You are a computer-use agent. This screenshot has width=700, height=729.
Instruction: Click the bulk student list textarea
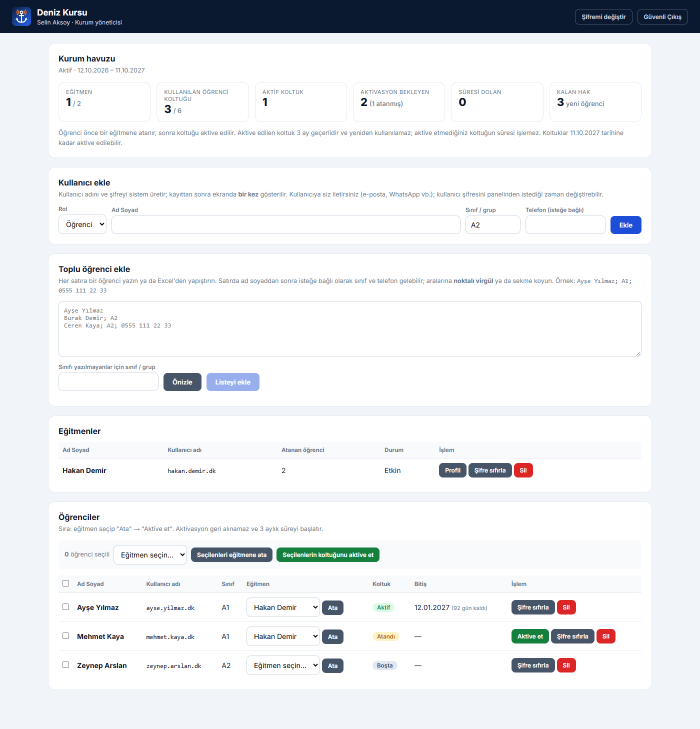(x=350, y=329)
